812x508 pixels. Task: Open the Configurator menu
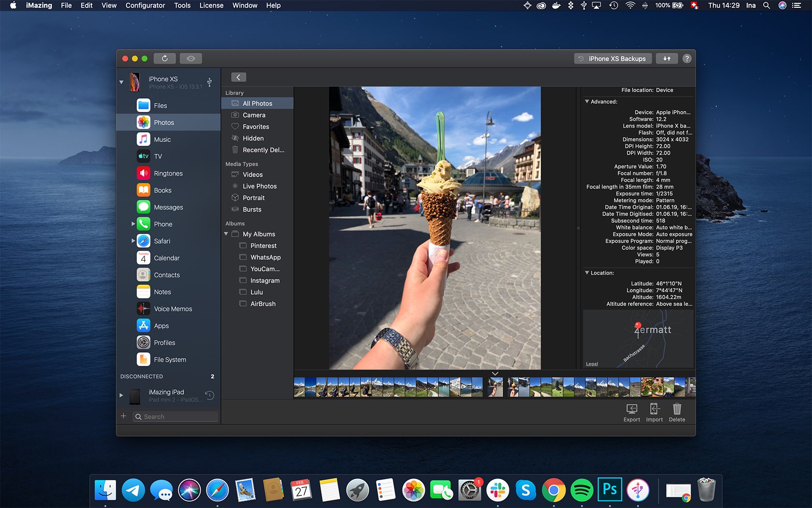coord(145,5)
